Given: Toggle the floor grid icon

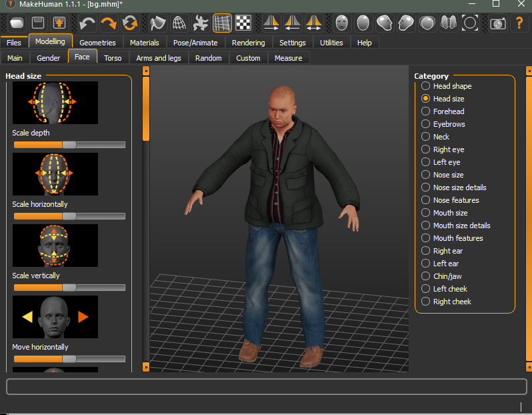Looking at the screenshot, I should [x=222, y=23].
